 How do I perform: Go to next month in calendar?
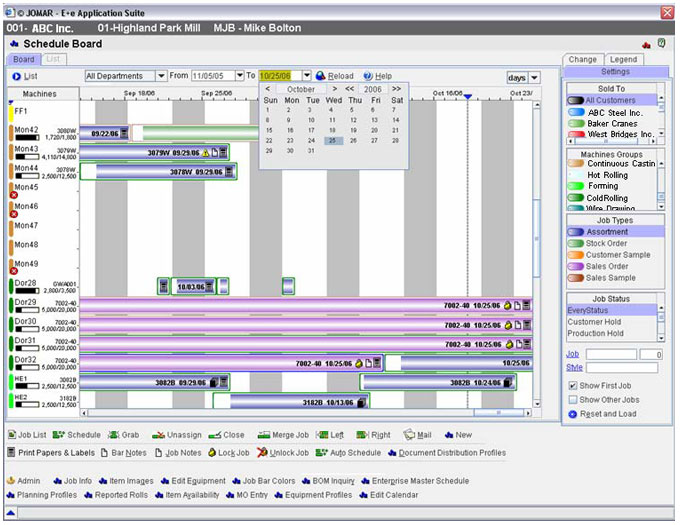[334, 89]
